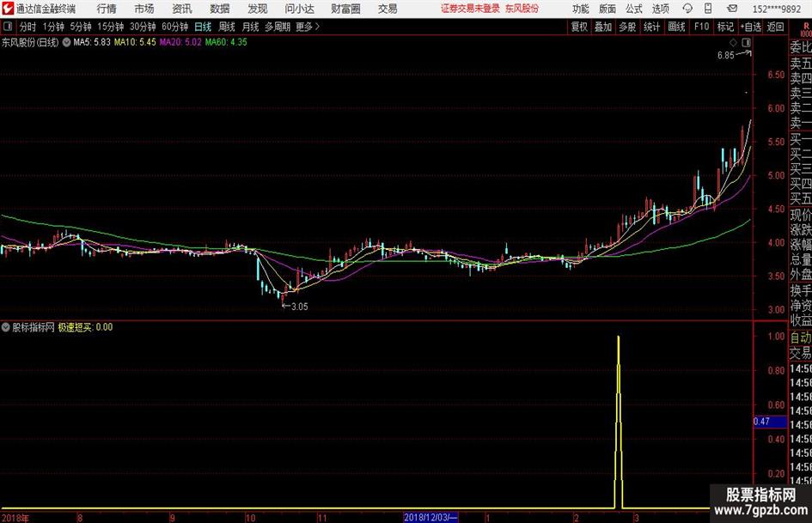Open the 行情 menu
Image resolution: width=812 pixels, height=523 pixels.
[x=107, y=9]
